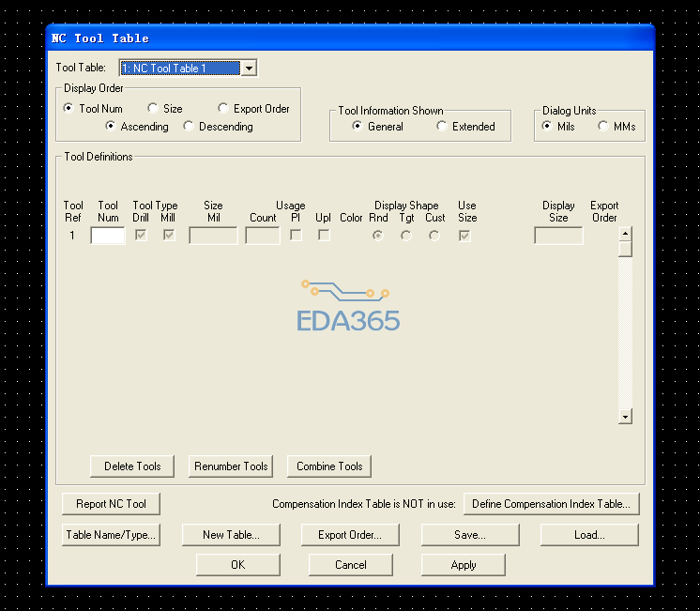Toggle the Upl checkbox

324,235
